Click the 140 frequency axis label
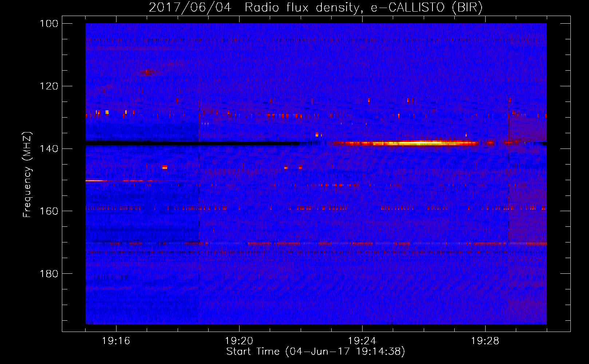This screenshot has width=589, height=364. 48,149
